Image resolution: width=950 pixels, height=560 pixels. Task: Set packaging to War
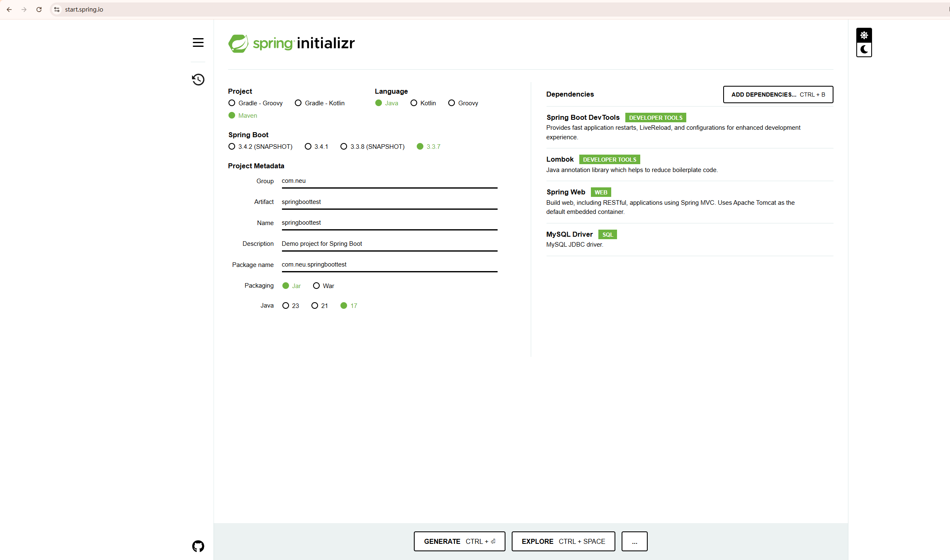click(x=316, y=286)
